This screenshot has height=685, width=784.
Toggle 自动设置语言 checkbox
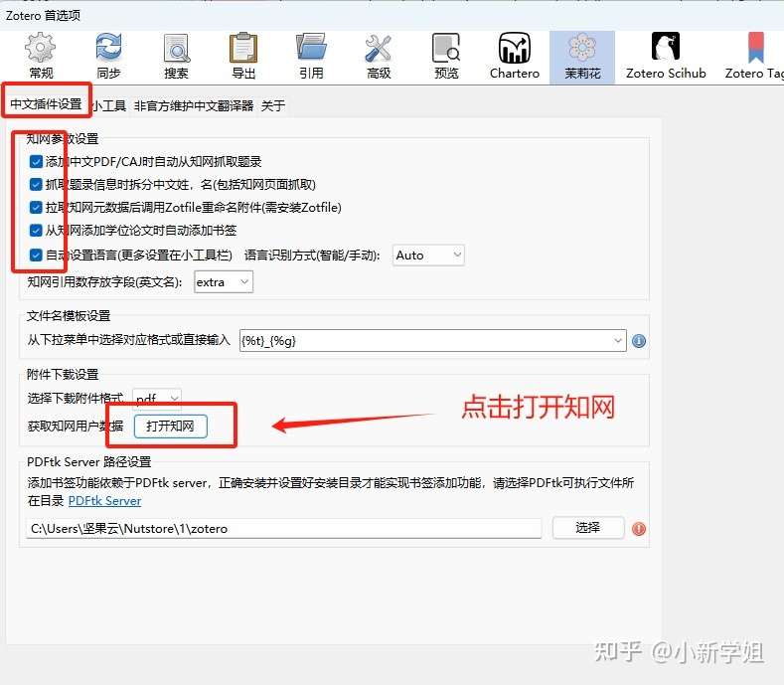coord(36,256)
